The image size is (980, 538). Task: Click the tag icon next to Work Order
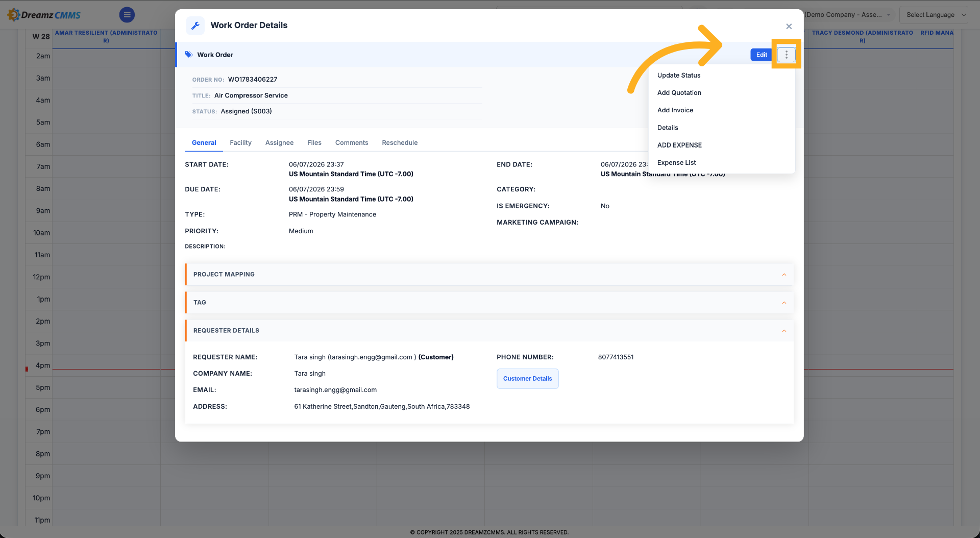[189, 54]
